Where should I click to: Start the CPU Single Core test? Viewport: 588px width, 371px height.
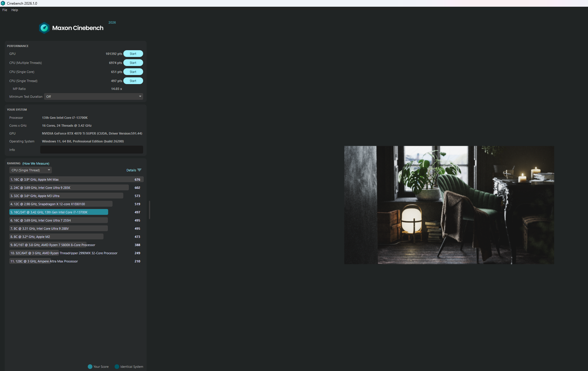(133, 72)
